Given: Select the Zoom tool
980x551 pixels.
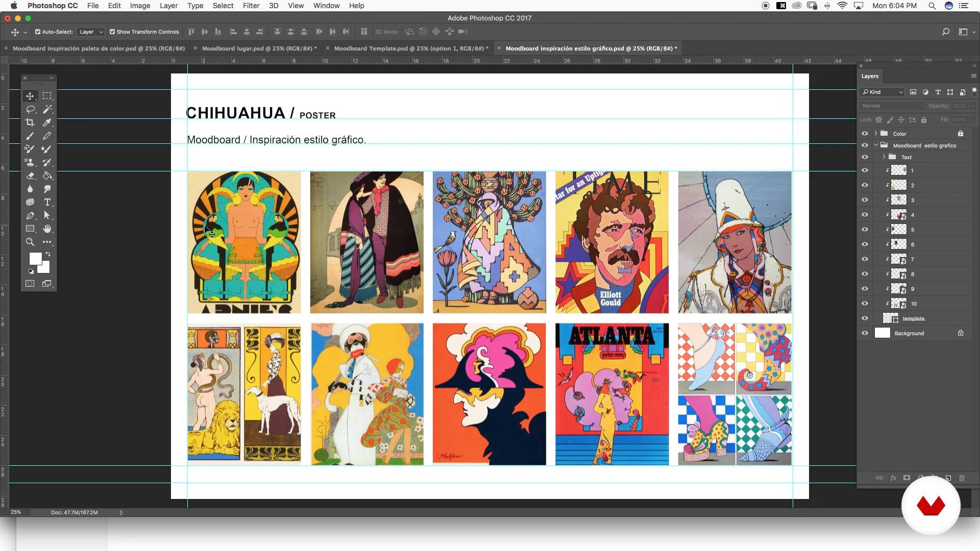Looking at the screenshot, I should coord(30,242).
